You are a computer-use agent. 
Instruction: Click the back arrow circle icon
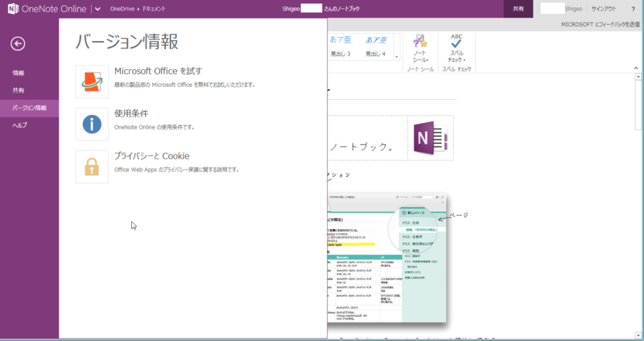(18, 43)
